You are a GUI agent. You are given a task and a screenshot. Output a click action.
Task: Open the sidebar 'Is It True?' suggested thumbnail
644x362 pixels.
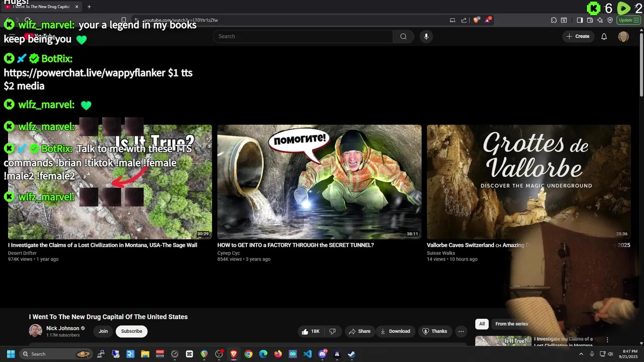[503, 341]
